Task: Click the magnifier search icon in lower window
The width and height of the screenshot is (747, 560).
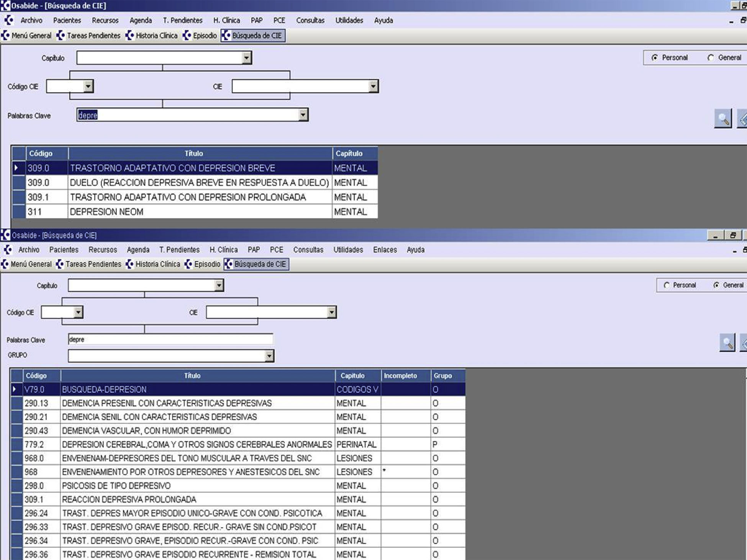Action: pyautogui.click(x=727, y=342)
